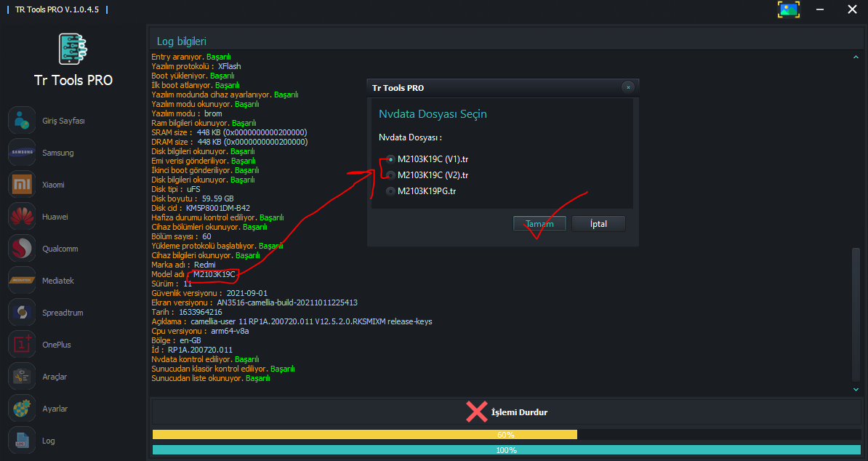Viewport: 868px width, 461px height.
Task: Cancel the dialog with İptal
Action: click(x=598, y=223)
